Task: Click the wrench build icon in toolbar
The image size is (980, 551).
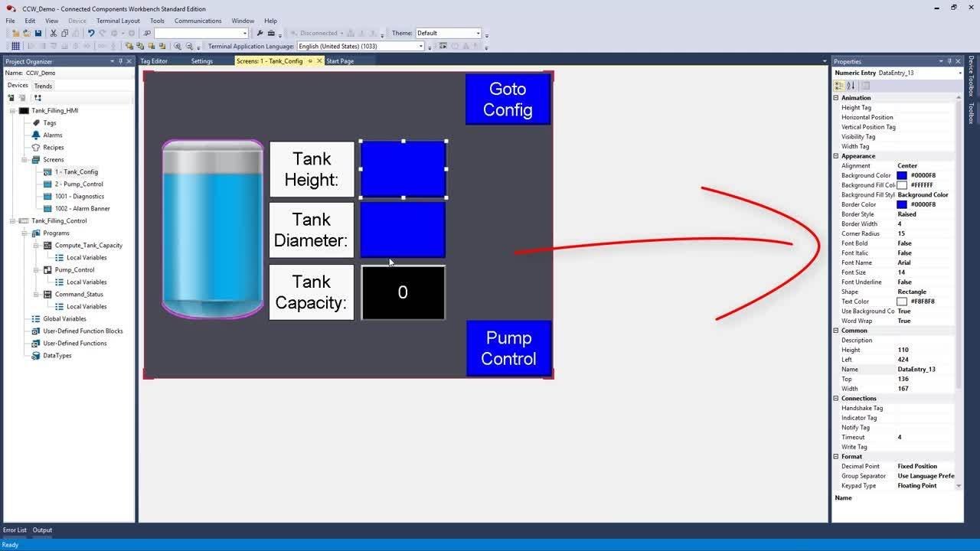Action: point(260,33)
